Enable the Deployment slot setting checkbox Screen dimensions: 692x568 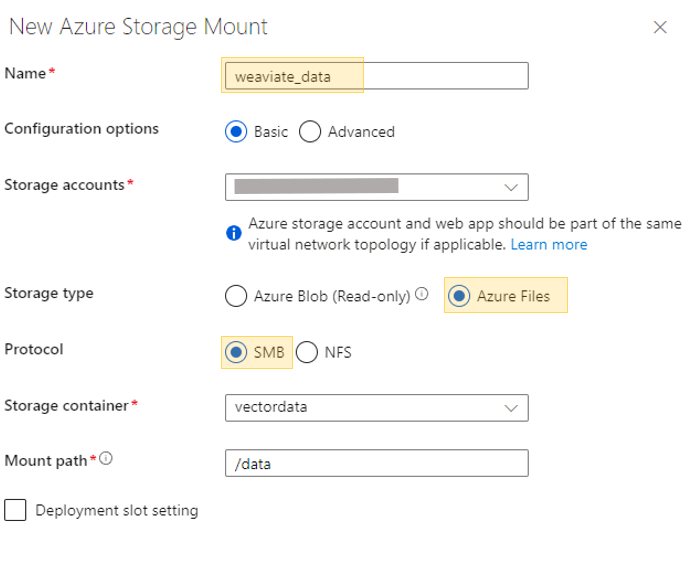click(15, 510)
